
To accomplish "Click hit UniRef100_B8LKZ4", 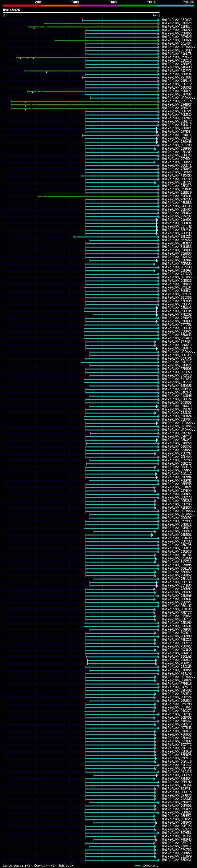I will pos(177,40).
